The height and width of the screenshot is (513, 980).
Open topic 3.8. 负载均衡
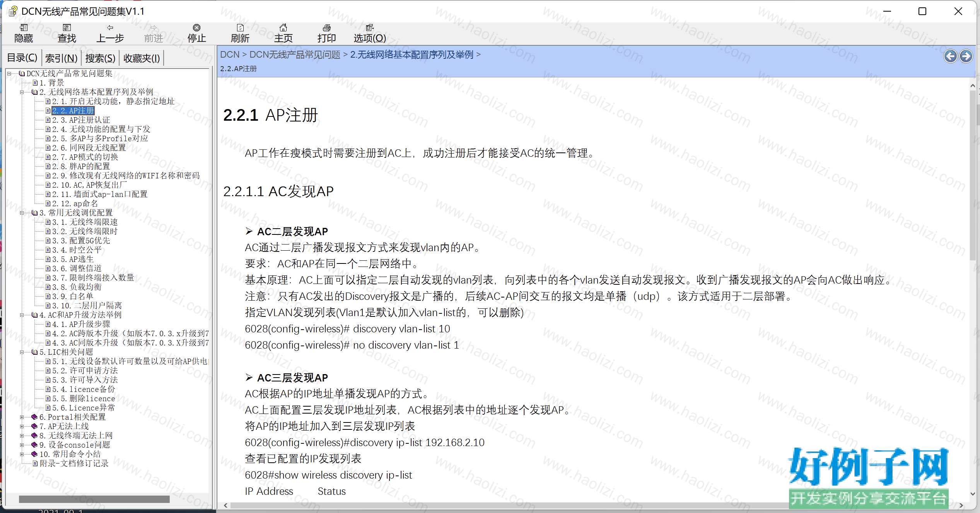pos(77,287)
